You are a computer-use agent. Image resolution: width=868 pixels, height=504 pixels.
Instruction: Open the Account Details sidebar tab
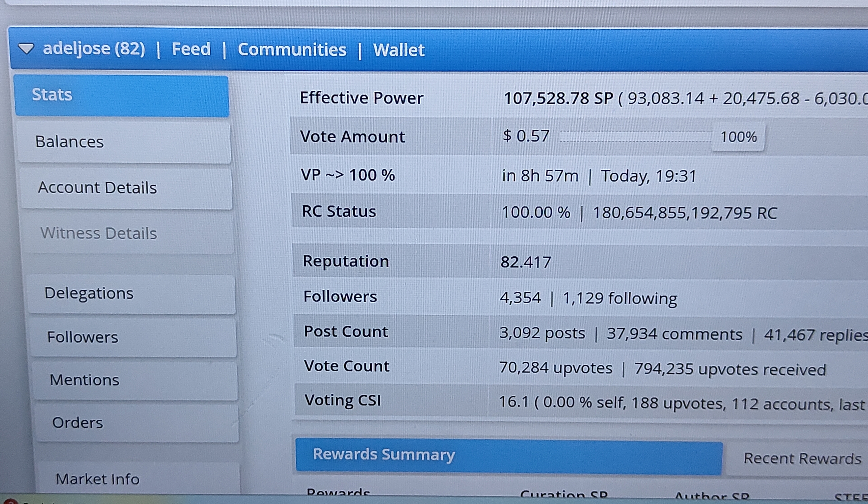[126, 188]
